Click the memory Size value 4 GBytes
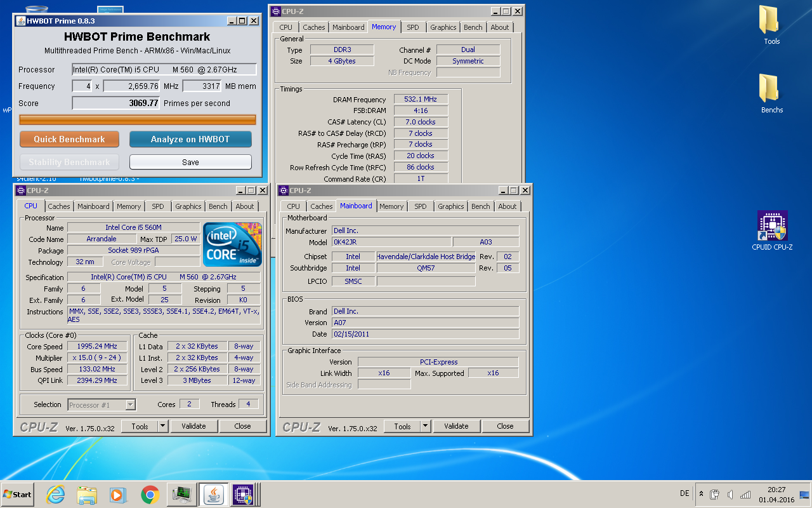The image size is (812, 508). (341, 61)
